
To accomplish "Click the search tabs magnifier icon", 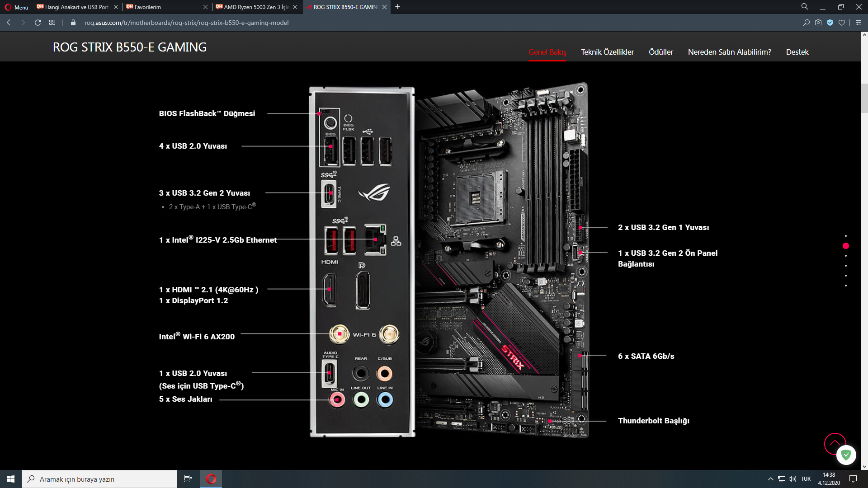I will pos(805,7).
